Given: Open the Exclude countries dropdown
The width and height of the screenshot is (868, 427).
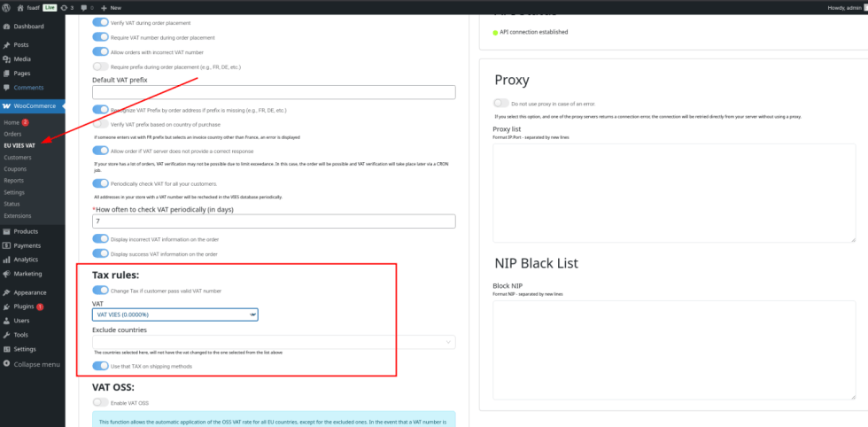Looking at the screenshot, I should pyautogui.click(x=274, y=342).
